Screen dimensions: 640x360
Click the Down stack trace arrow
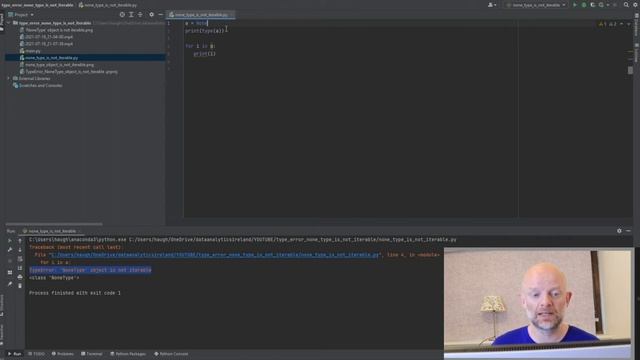(x=20, y=249)
